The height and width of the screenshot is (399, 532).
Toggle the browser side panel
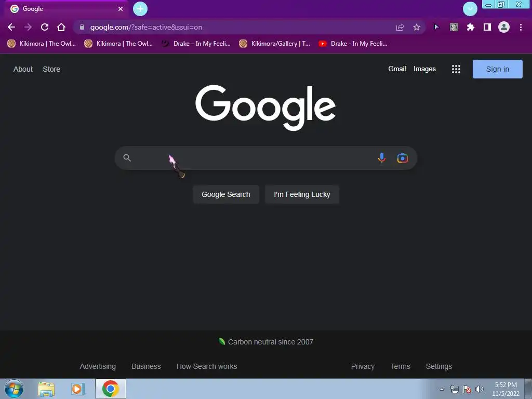click(x=487, y=27)
